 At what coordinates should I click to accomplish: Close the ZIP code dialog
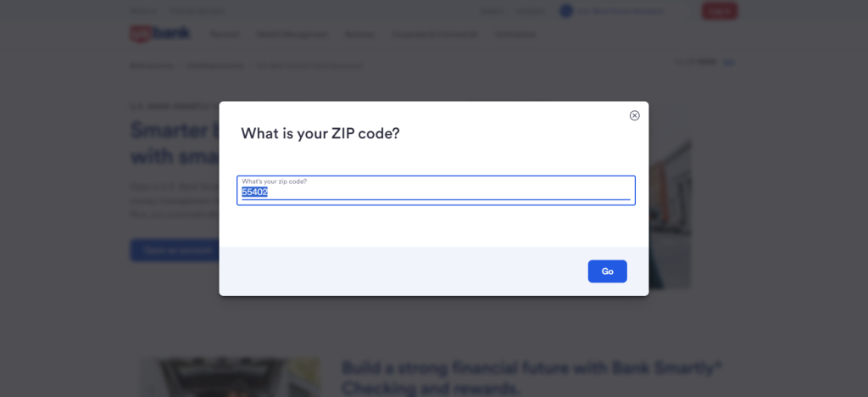634,115
